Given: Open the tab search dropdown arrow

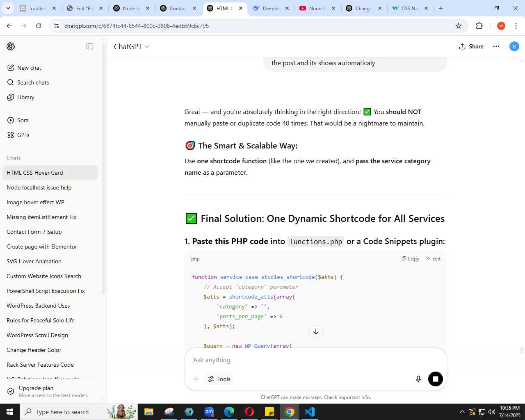Looking at the screenshot, I should pos(8,8).
